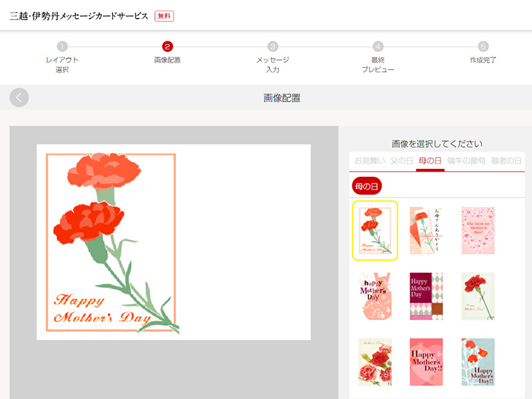Choose the maroon argyle-pattern Mother's Day thumbnail

(x=426, y=296)
